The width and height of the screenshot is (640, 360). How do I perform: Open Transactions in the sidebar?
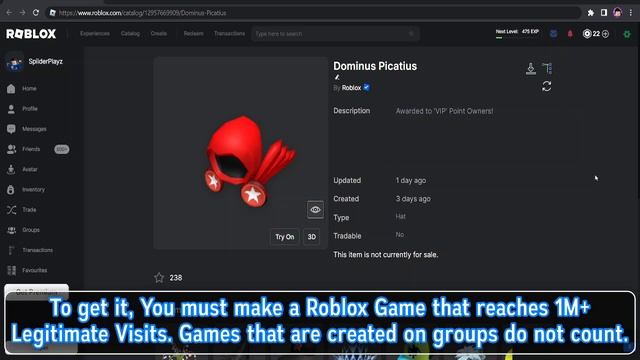38,250
